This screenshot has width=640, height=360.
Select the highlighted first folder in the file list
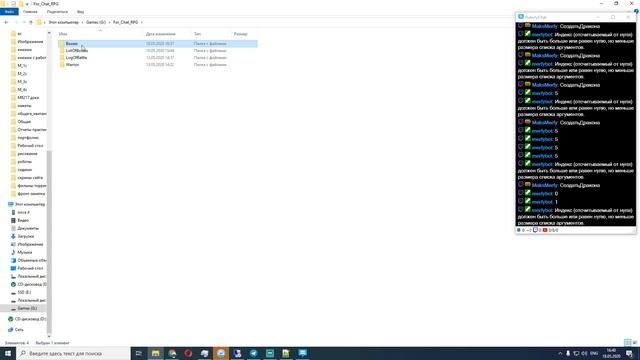point(157,44)
